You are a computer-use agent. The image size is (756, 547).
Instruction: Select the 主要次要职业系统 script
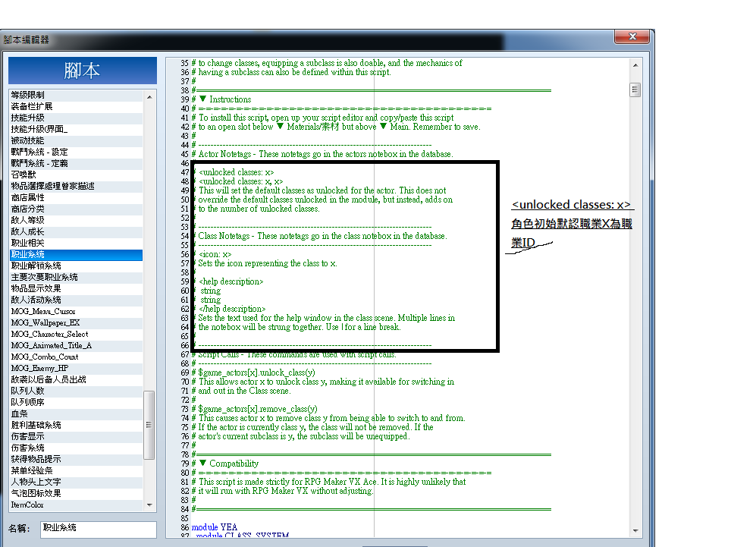[76, 278]
